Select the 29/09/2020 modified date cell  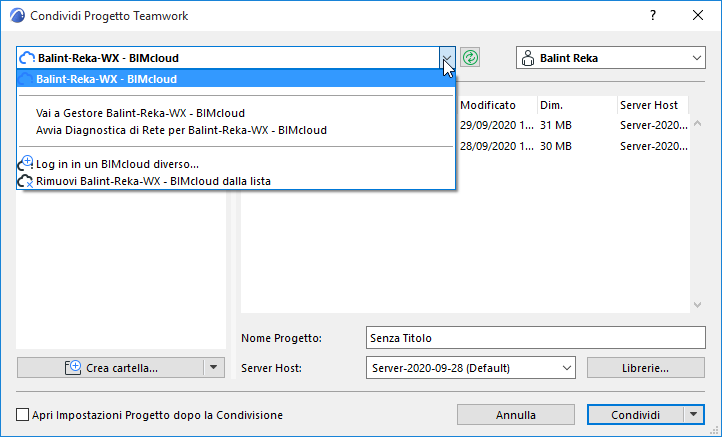(497, 125)
